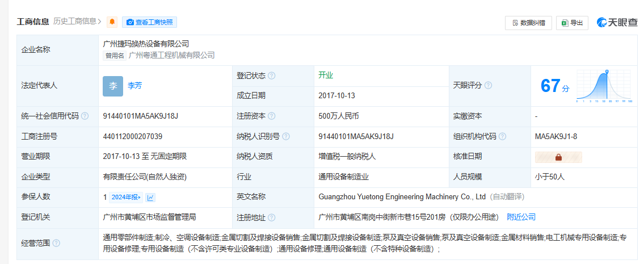
Task: Click 导出 export button
Action: [572, 23]
